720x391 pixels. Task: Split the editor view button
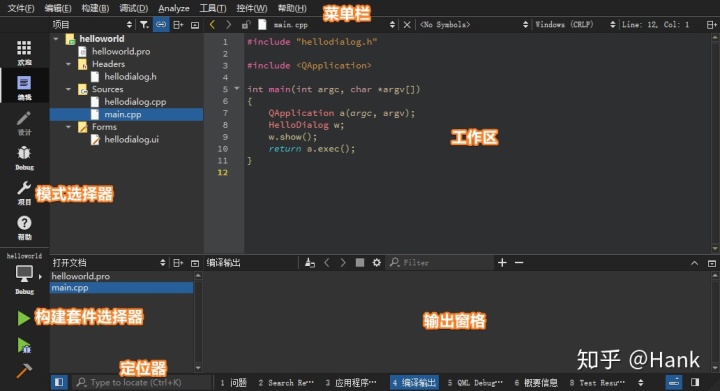711,25
